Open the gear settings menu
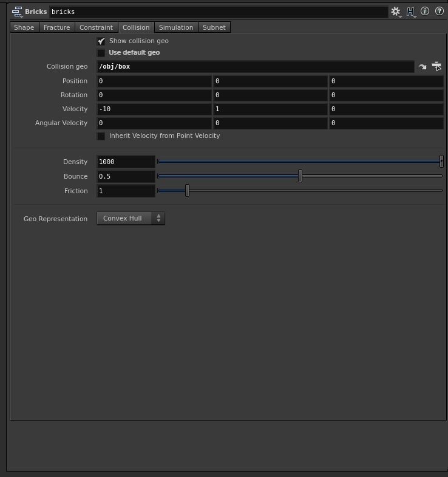This screenshot has height=477, width=448. [396, 12]
